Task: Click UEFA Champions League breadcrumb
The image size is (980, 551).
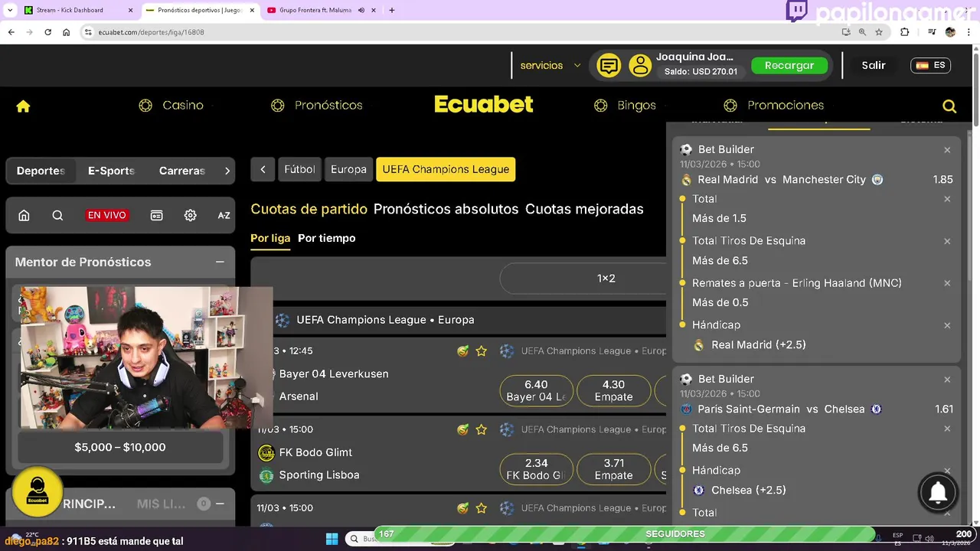Action: point(446,170)
